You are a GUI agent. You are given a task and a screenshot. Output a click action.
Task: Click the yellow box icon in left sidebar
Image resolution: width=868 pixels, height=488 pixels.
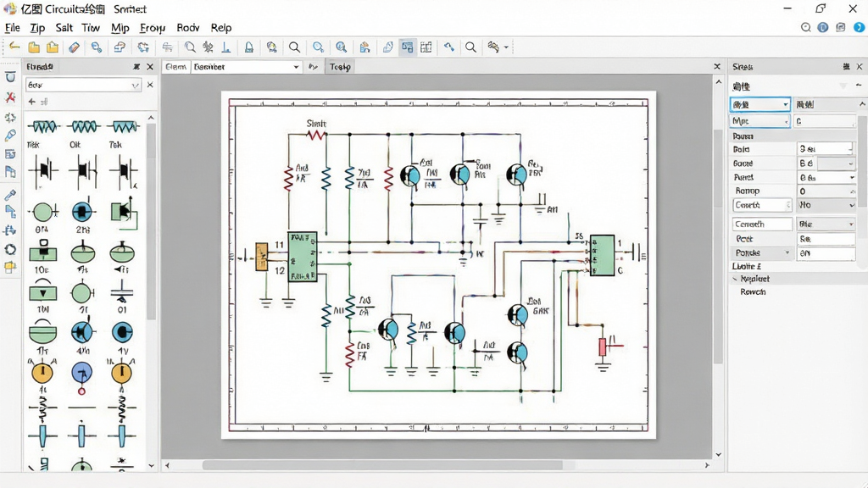(10, 267)
